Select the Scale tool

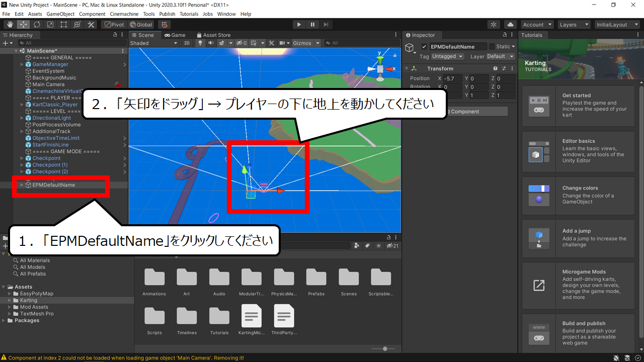50,24
